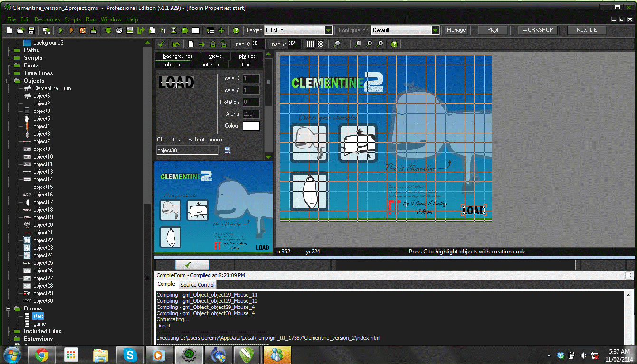
Task: Run the game with green play arrow
Action: 61,30
